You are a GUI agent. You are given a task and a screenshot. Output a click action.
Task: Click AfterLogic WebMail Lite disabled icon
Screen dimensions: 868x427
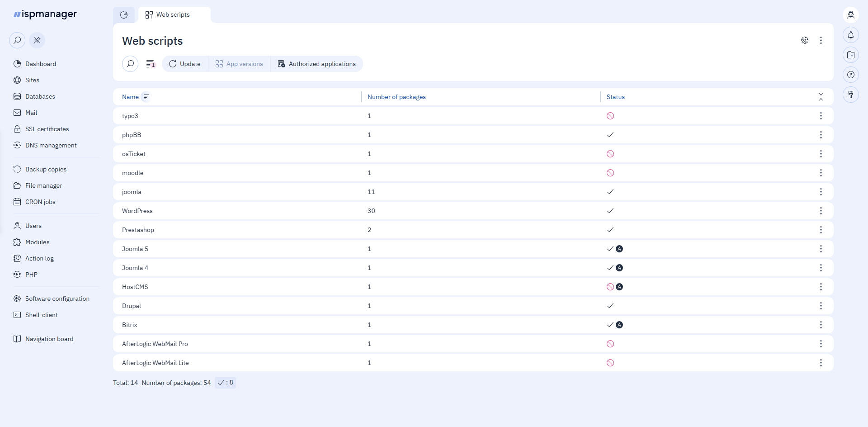pyautogui.click(x=610, y=363)
